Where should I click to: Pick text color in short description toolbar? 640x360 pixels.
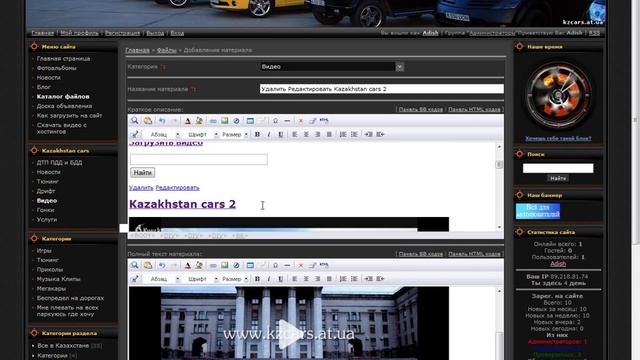[187, 121]
